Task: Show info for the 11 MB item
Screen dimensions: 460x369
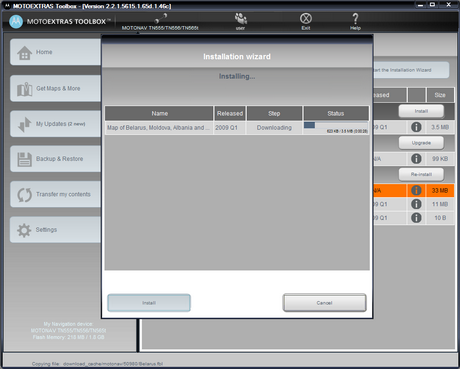Action: pos(416,204)
